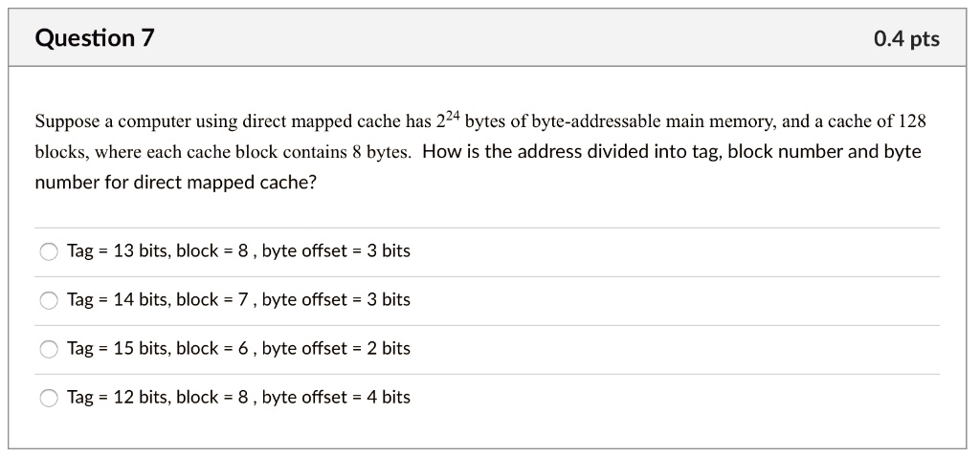Click the 'block = 7' text in the second answer
This screenshot has width=980, height=457.
tap(213, 299)
